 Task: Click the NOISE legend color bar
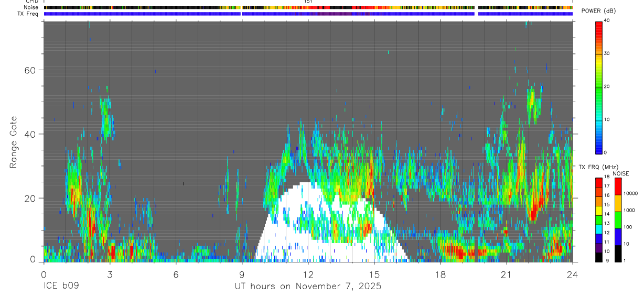click(x=618, y=220)
